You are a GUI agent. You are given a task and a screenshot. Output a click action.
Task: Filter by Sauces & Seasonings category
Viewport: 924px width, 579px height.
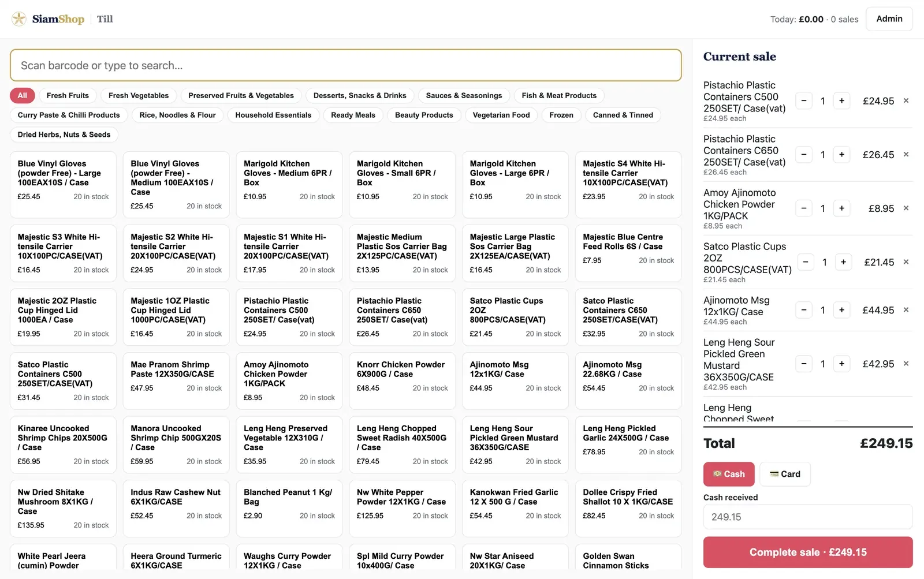[x=464, y=96]
